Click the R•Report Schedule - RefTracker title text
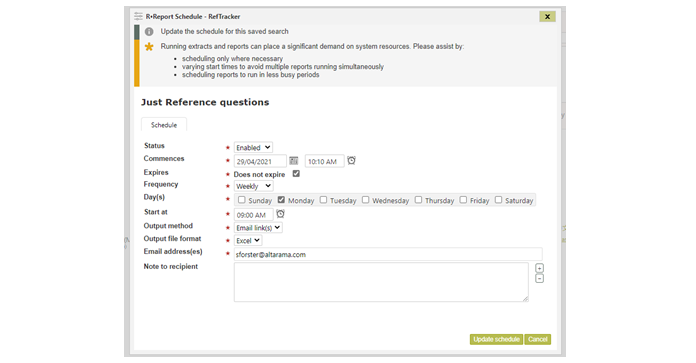The image size is (696, 363). [x=193, y=16]
